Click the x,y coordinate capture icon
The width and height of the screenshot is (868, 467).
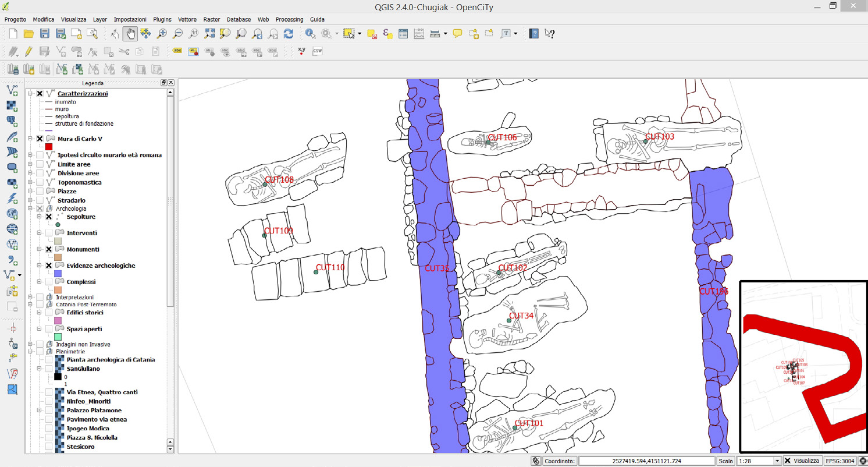tap(301, 51)
